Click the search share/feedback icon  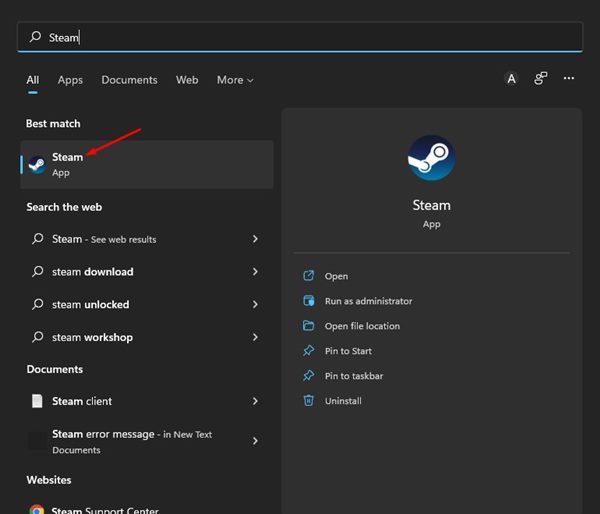tap(540, 79)
